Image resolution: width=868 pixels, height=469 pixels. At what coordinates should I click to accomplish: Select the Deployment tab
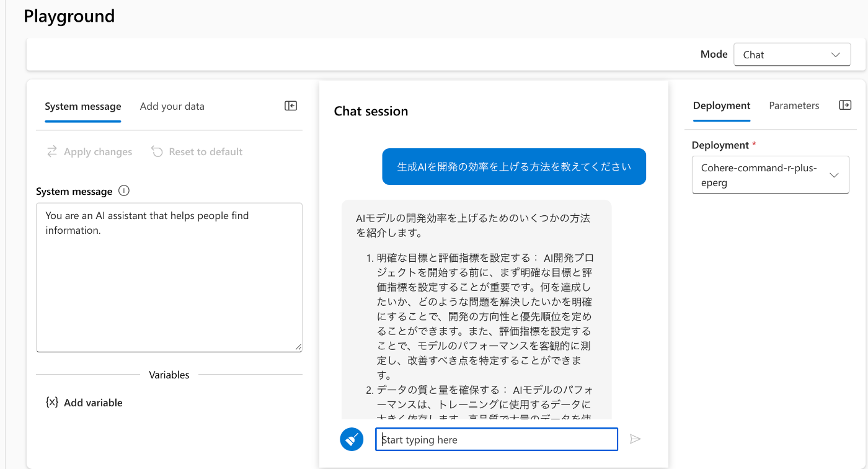[x=722, y=105]
